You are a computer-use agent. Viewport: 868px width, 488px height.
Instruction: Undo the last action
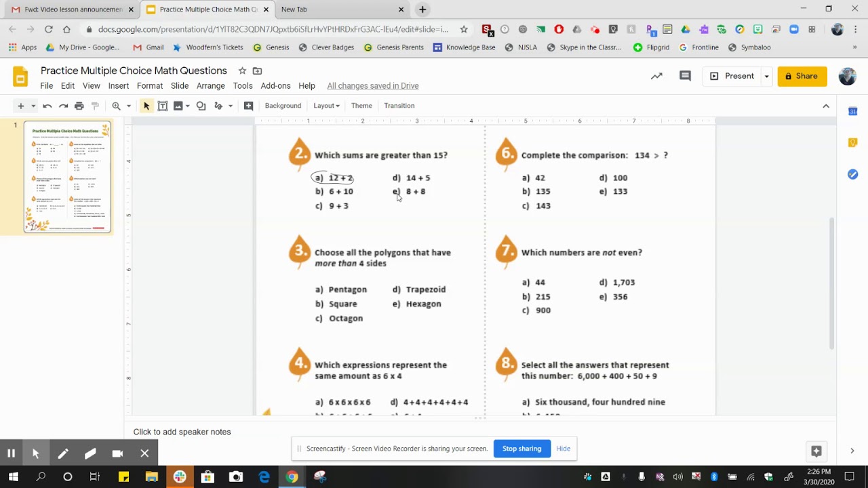tap(47, 106)
